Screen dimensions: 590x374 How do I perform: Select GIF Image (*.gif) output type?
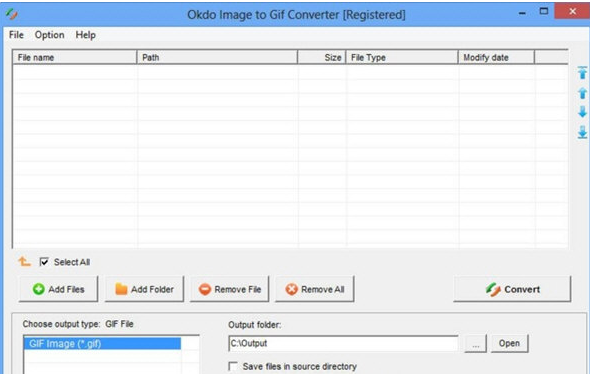[102, 344]
